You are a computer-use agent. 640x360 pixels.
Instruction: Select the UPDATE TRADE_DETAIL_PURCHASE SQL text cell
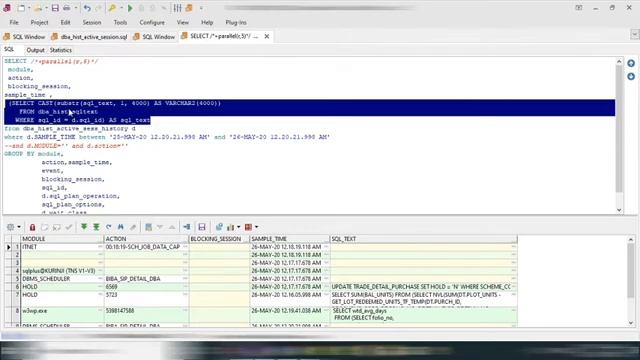423,287
